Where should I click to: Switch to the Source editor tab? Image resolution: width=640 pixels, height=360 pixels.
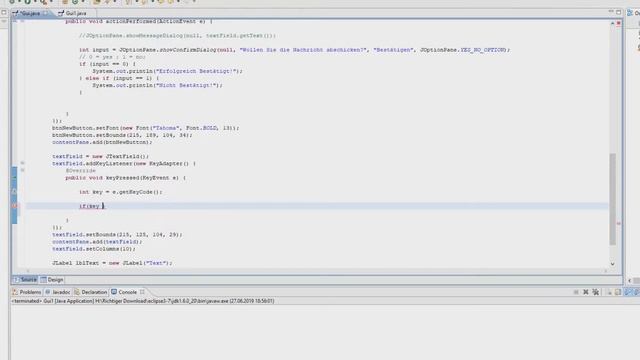click(25, 280)
